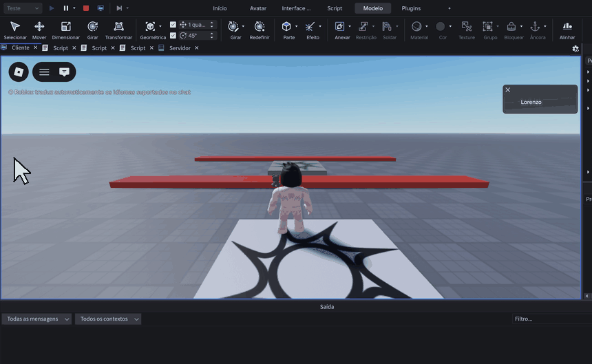
Task: Close the Cliente document tab
Action: pyautogui.click(x=36, y=47)
